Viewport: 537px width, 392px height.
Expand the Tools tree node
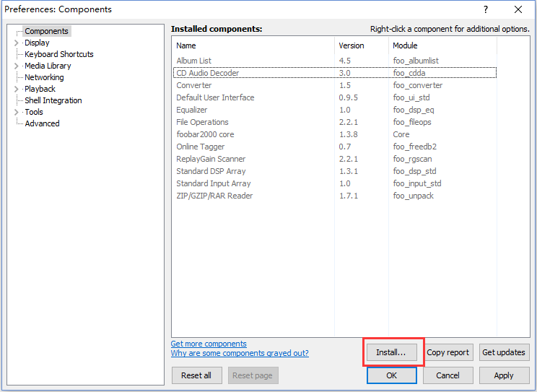pos(16,112)
